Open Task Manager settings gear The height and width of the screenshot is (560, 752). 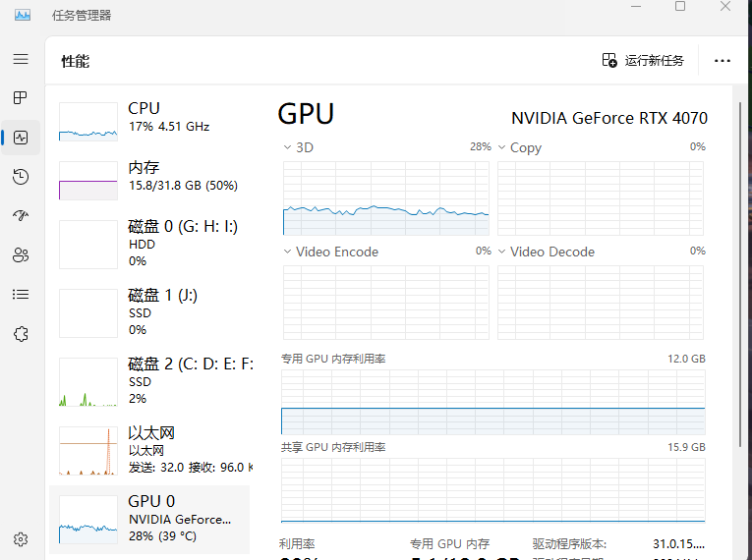pyautogui.click(x=21, y=539)
